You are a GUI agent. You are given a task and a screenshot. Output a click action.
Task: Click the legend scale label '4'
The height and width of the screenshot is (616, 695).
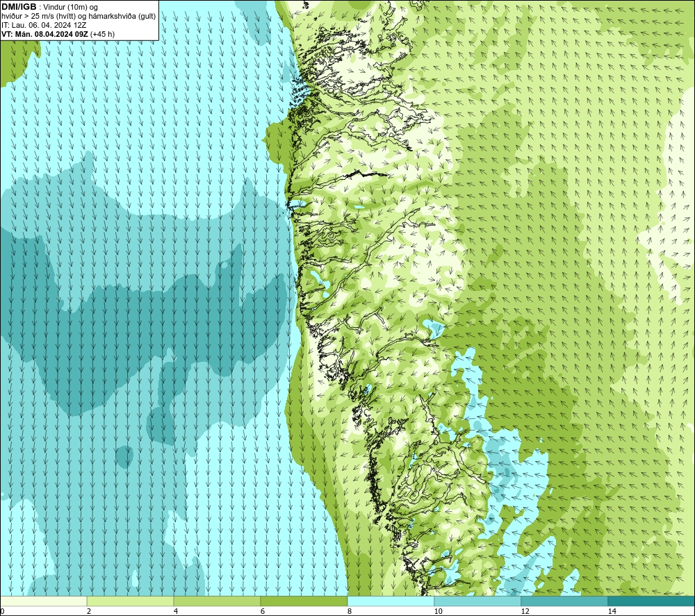click(176, 611)
